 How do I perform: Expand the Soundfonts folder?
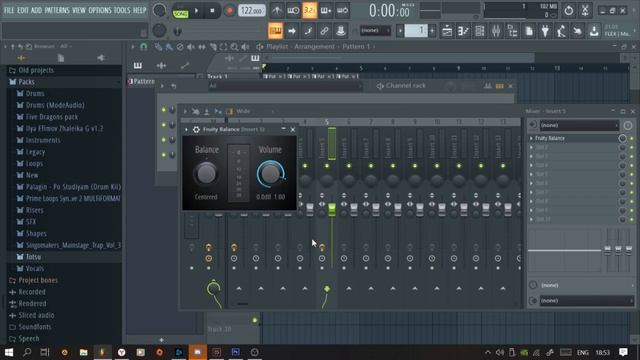pyautogui.click(x=35, y=327)
